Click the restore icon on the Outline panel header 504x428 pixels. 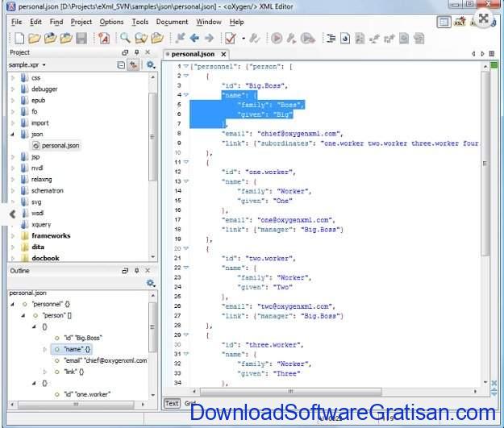[x=125, y=271]
